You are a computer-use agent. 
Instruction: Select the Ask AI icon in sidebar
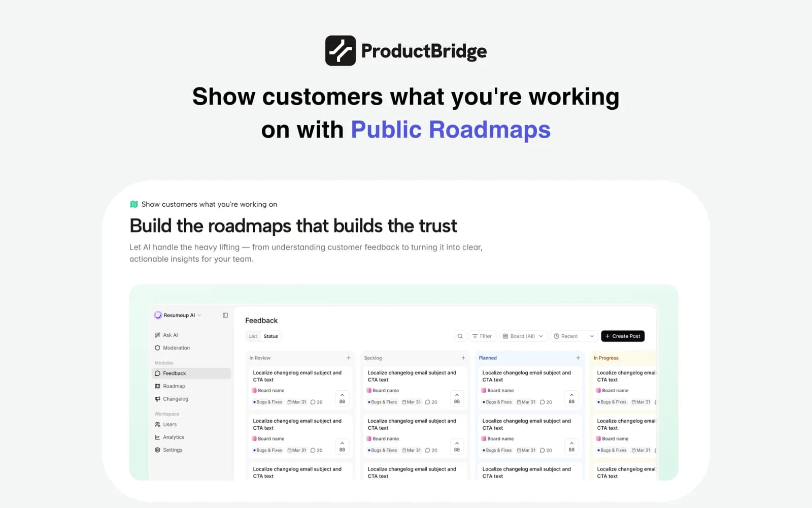click(157, 335)
